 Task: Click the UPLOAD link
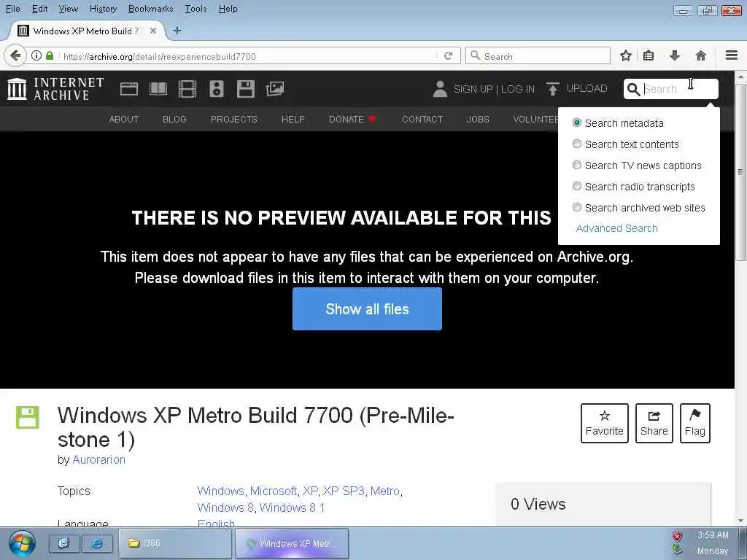coord(587,88)
